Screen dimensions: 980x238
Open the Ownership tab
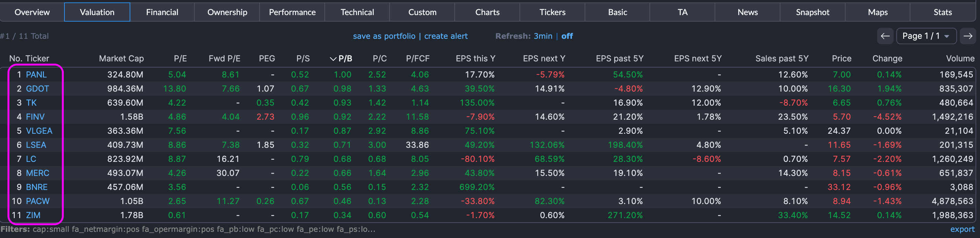point(227,12)
